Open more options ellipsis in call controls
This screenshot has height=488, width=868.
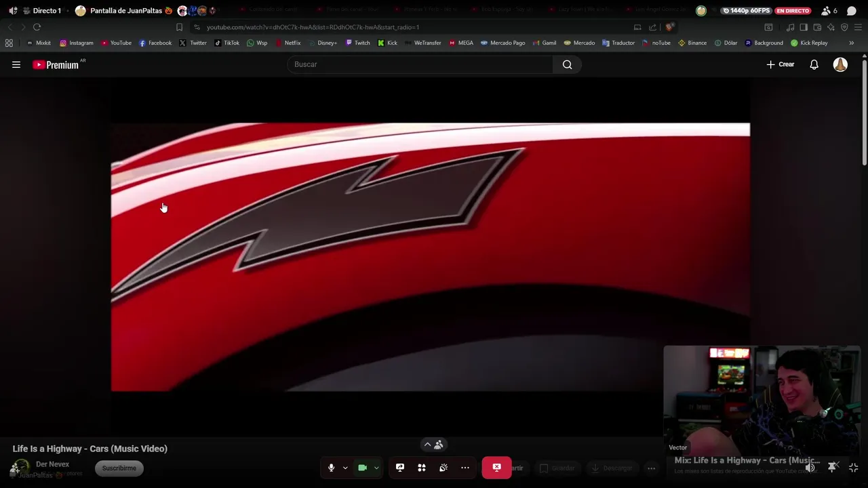pos(465,468)
